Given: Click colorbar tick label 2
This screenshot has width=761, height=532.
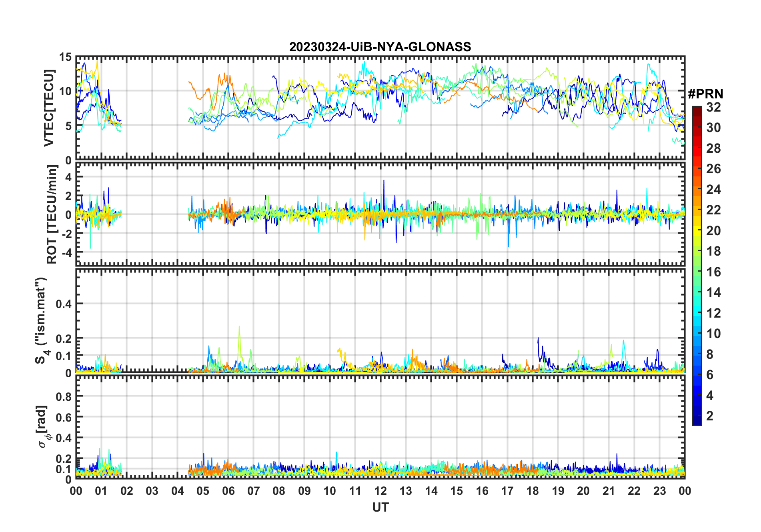Looking at the screenshot, I should [710, 416].
